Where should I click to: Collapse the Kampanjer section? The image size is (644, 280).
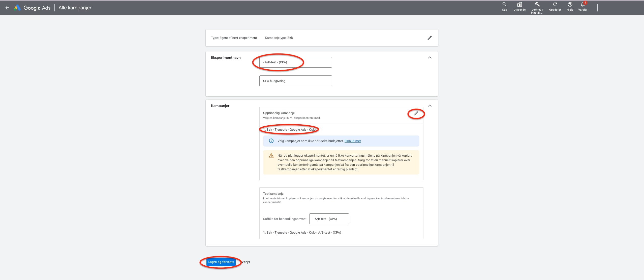(430, 106)
